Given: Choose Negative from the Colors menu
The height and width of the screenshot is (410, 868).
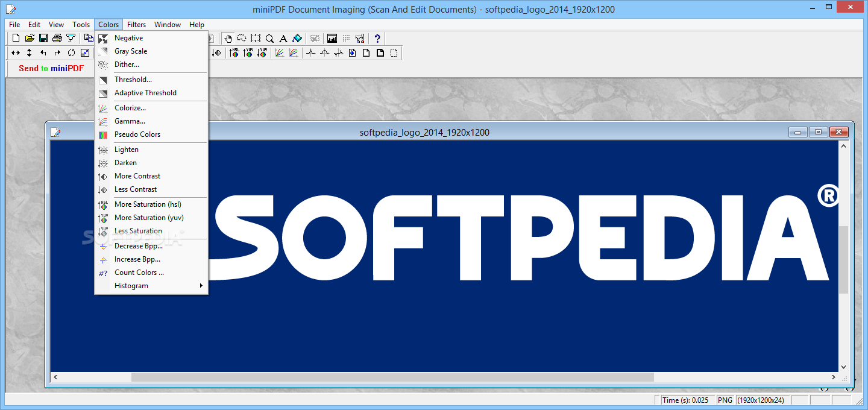Looking at the screenshot, I should coord(151,38).
